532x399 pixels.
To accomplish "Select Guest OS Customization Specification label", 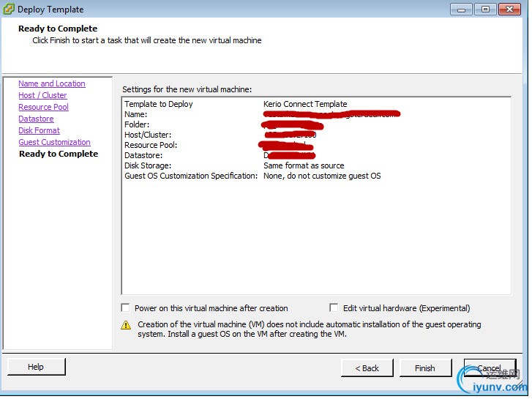I will [191, 176].
